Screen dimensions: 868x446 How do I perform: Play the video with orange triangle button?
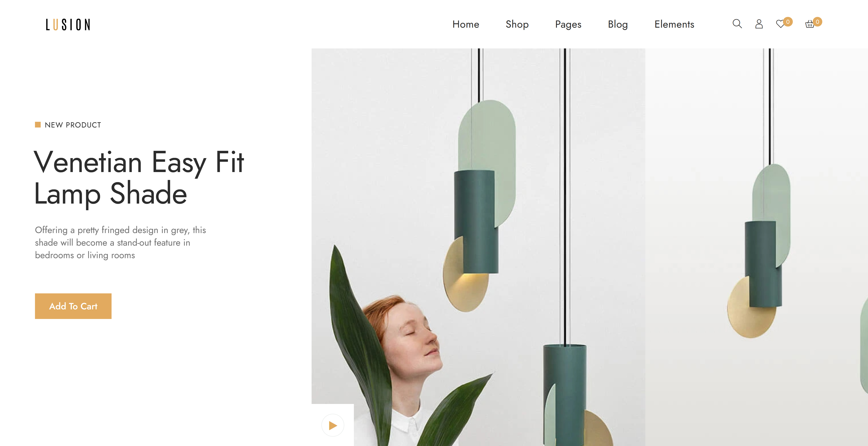tap(333, 425)
